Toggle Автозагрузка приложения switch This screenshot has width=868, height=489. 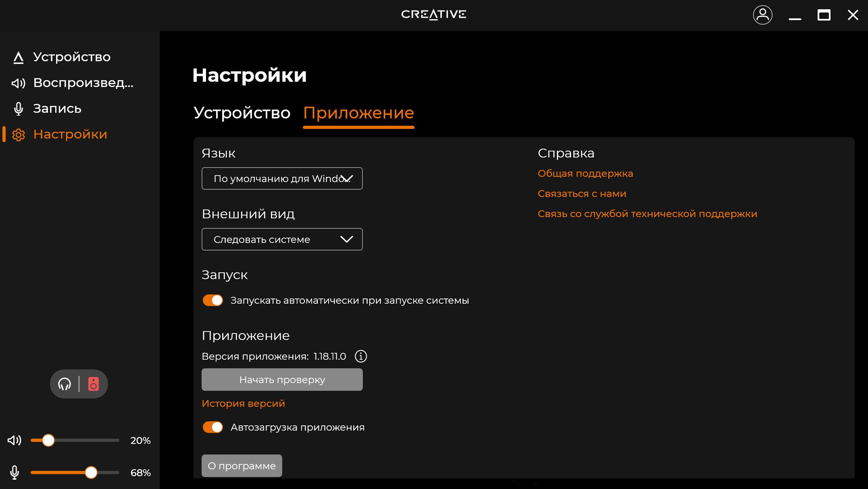(213, 427)
